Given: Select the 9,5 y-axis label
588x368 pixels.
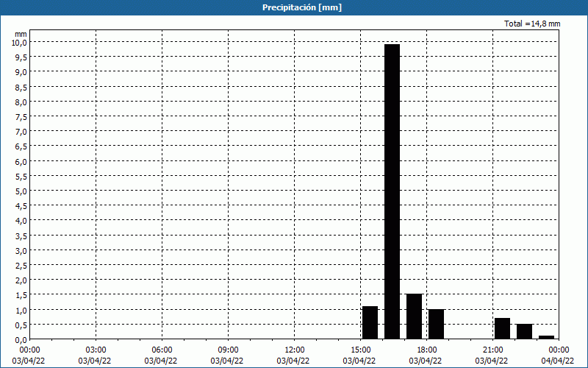Looking at the screenshot, I should point(21,57).
